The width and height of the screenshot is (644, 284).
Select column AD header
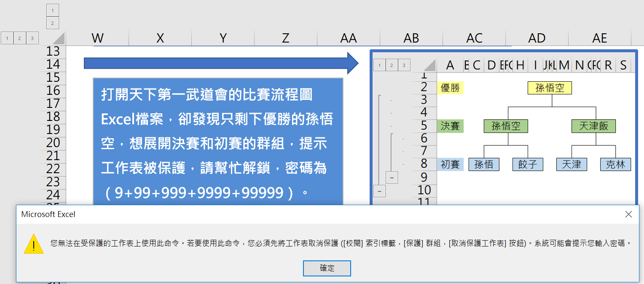(537, 38)
